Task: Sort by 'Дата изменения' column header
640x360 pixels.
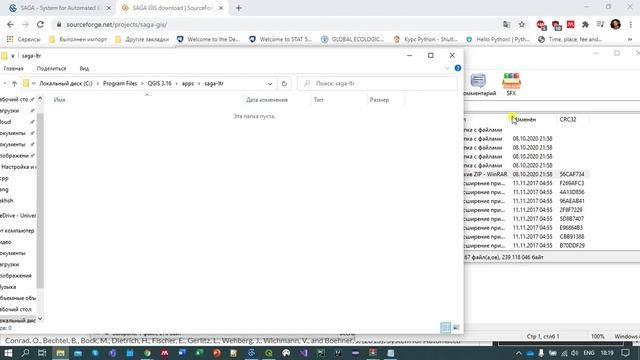Action: pos(267,100)
